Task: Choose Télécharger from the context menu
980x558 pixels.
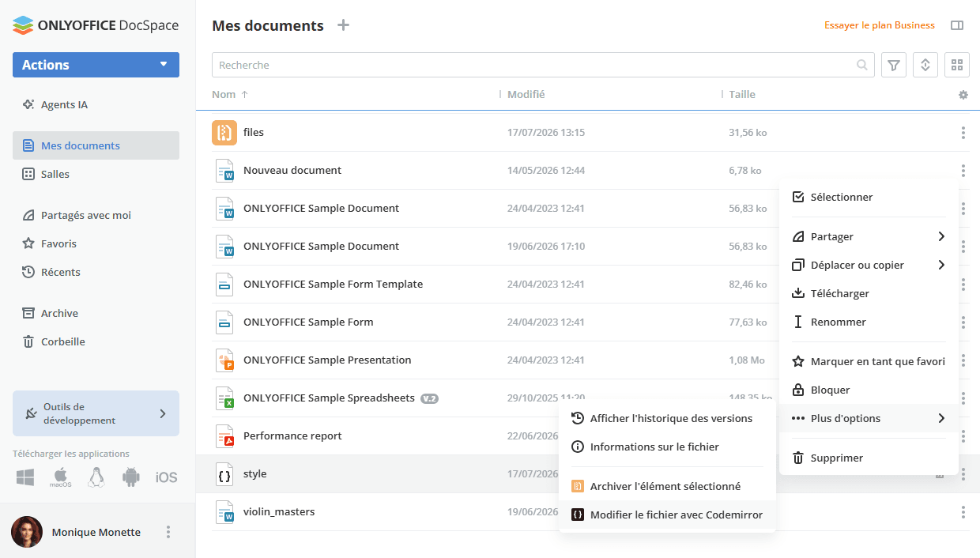Action: point(869,293)
